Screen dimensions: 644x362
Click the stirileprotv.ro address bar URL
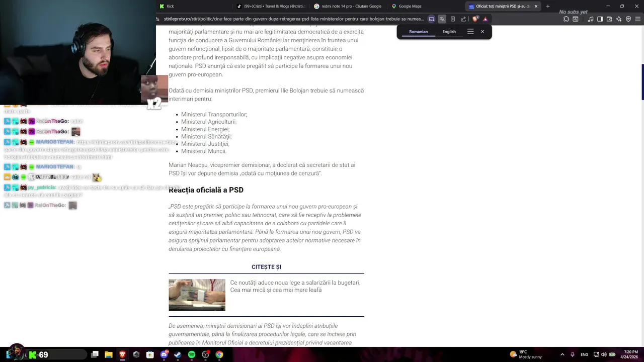tap(294, 19)
